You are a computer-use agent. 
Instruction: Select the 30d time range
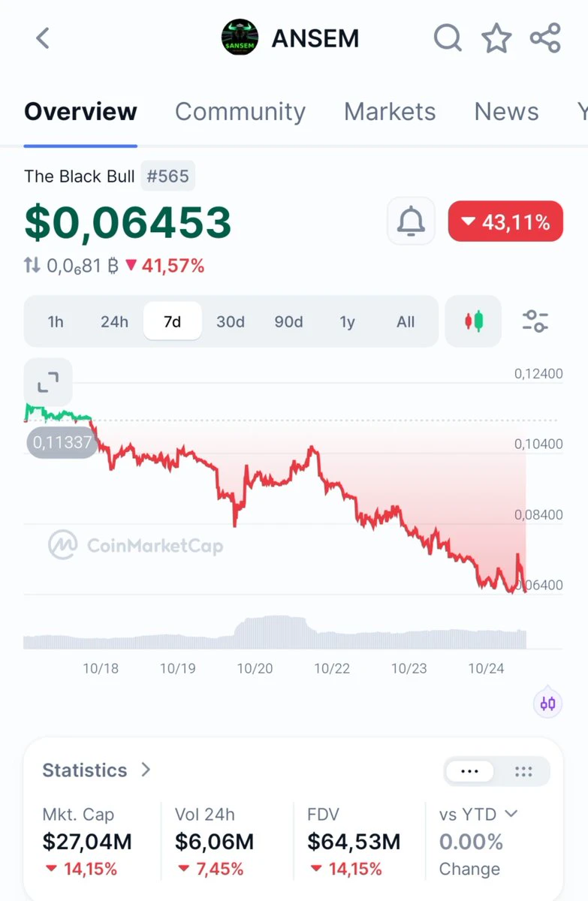[231, 321]
